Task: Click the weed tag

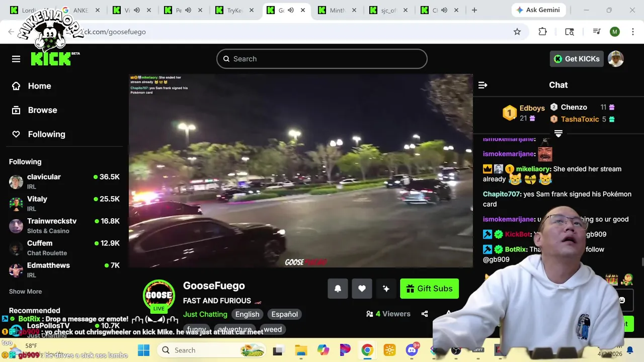Action: click(273, 330)
